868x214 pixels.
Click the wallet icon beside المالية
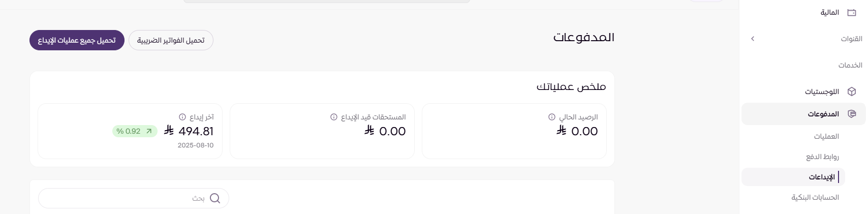(x=852, y=13)
